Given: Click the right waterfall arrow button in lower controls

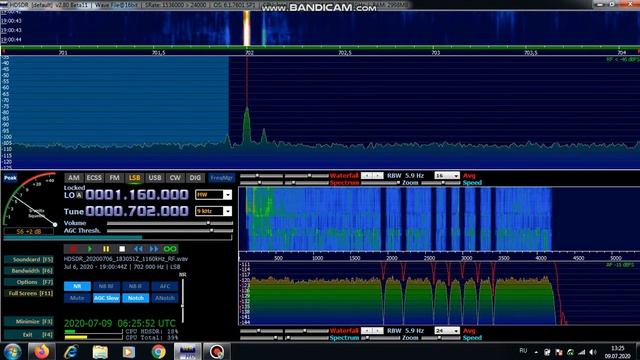Looking at the screenshot, I should click(378, 331).
